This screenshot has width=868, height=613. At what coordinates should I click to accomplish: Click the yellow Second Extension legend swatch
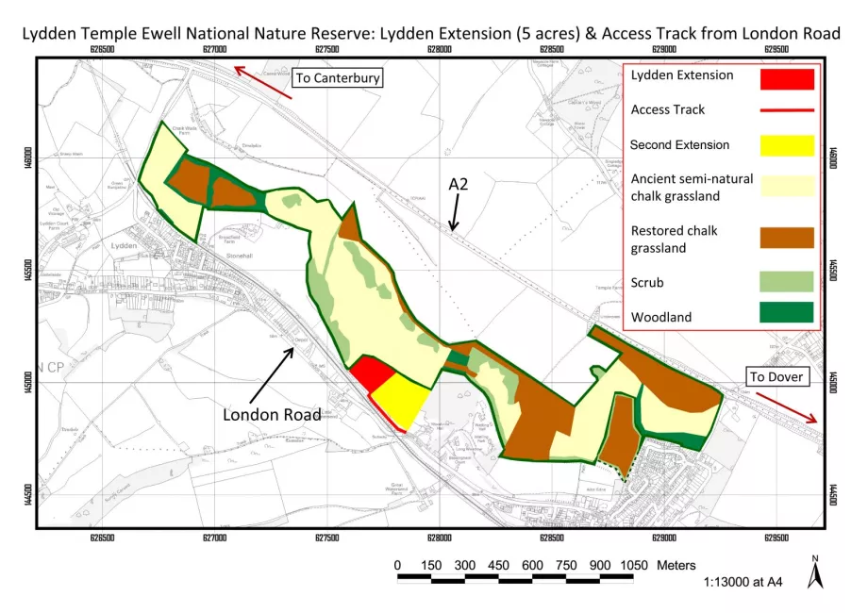coord(786,145)
